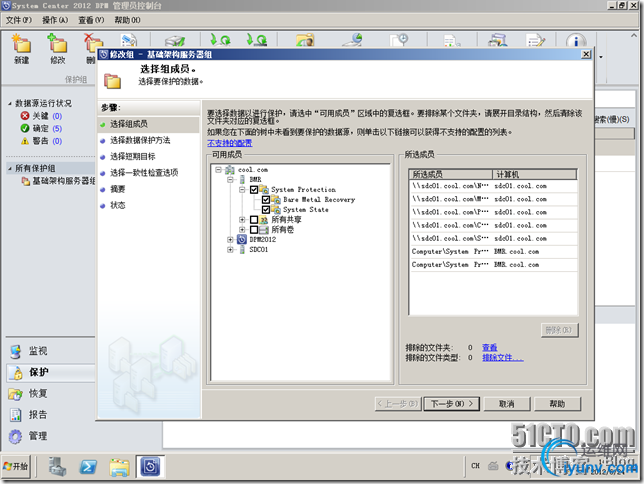This screenshot has height=484, width=644.
Task: Click the 开始 Start button
Action: tap(16, 466)
